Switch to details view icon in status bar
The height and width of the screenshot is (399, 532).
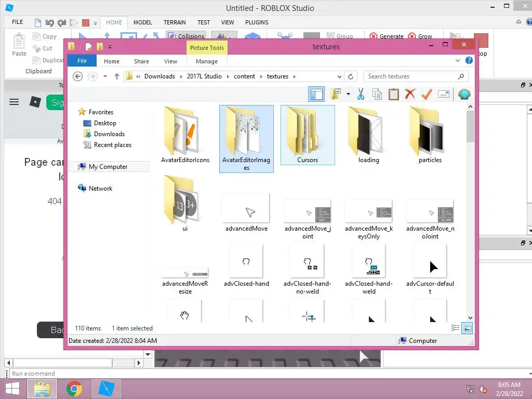click(455, 328)
